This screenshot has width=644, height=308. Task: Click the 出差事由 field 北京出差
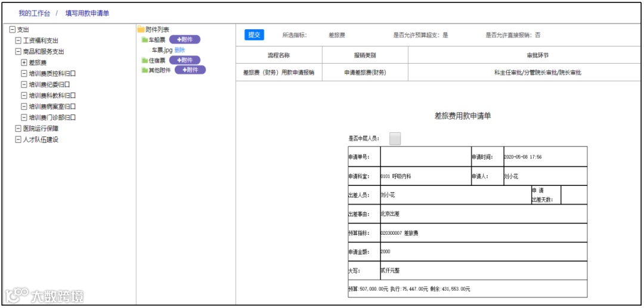[484, 214]
